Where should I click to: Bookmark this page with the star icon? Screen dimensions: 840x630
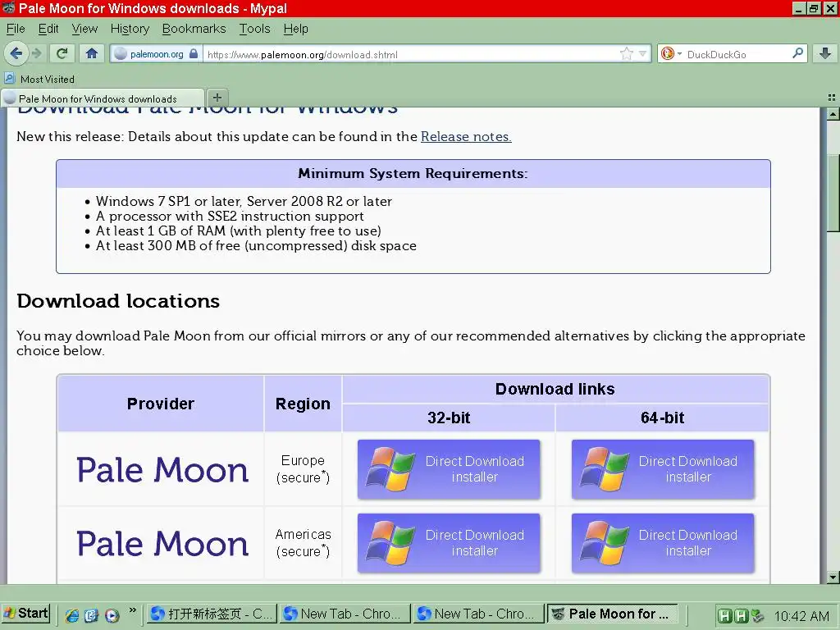click(x=626, y=53)
